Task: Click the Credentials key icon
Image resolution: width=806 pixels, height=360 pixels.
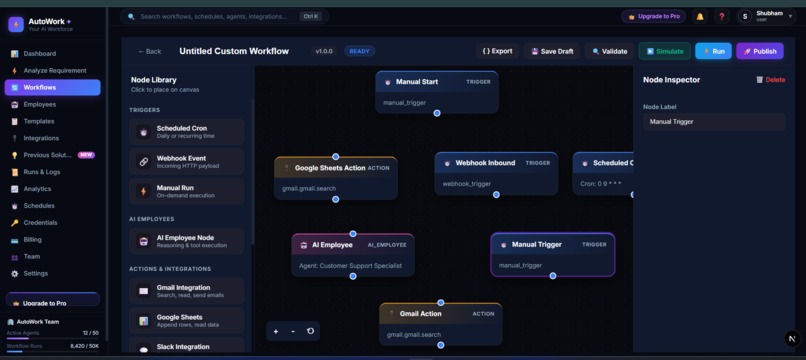Action: (14, 223)
